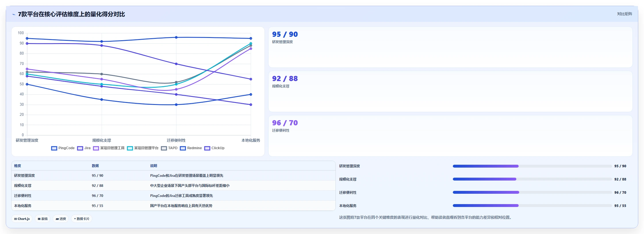Image resolution: width=644 pixels, height=234 pixels.
Task: Click the 研发管理深度 x-axis label
Action: click(x=27, y=140)
